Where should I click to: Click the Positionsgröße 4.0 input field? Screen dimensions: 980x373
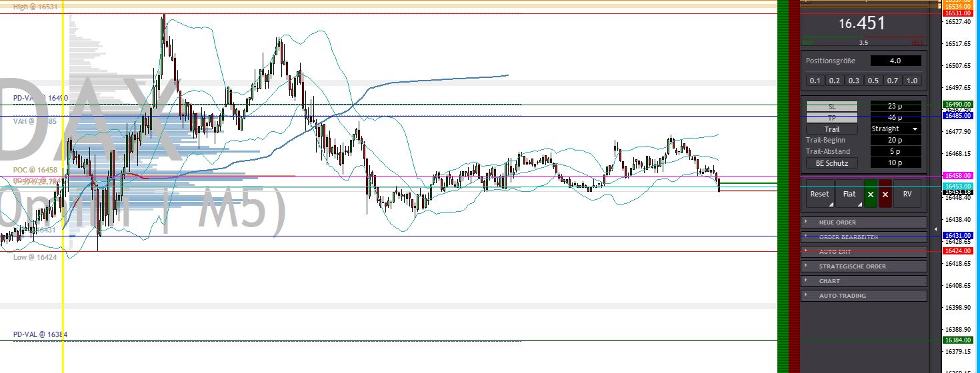coord(895,61)
